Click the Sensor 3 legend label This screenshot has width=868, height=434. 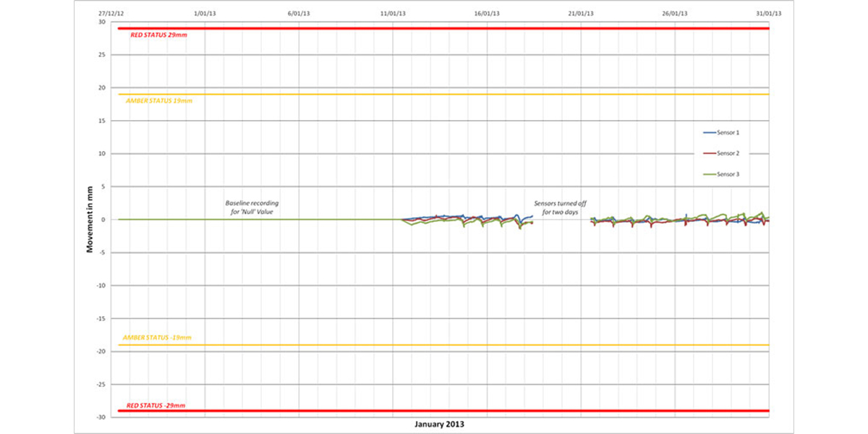pyautogui.click(x=728, y=174)
